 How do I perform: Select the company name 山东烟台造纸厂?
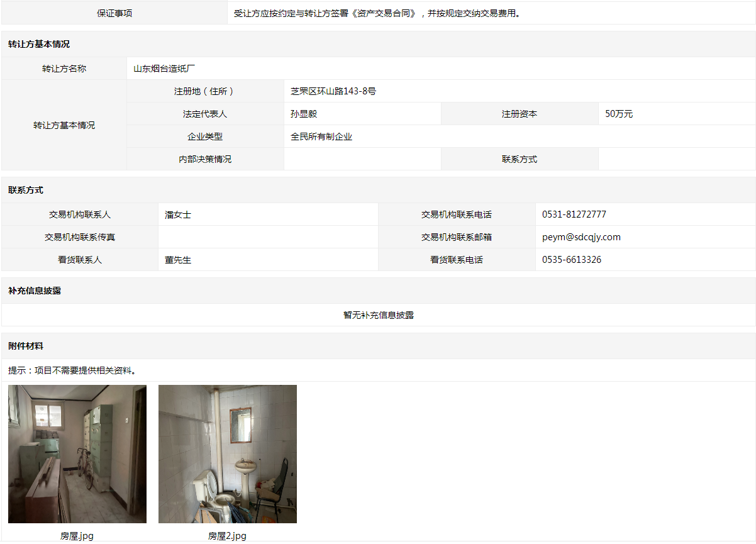[165, 69]
